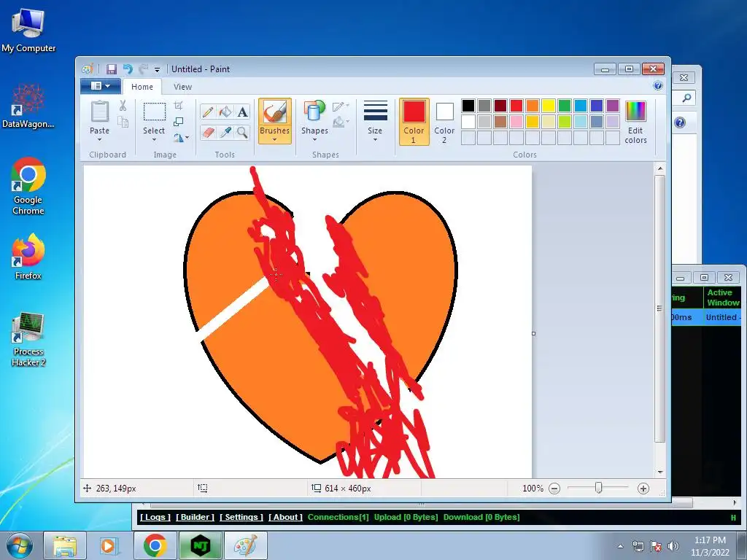This screenshot has height=560, width=747.
Task: Open My Computer desktop icon
Action: 28,30
